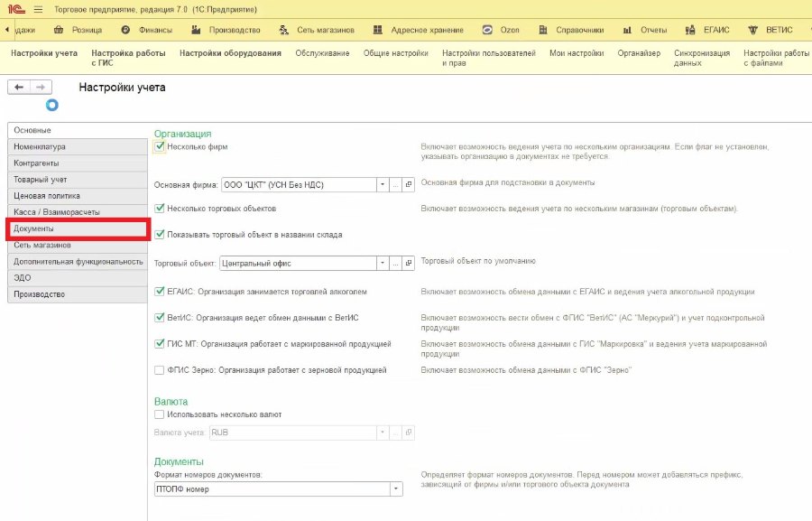Click the Основная фирма input field
Viewport: 812px width, 521px height.
[x=299, y=184]
